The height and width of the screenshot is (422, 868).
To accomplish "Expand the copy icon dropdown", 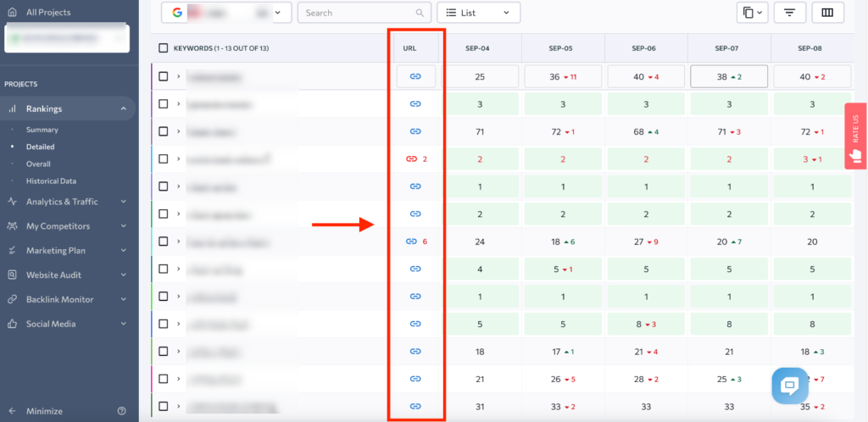I will coord(752,13).
